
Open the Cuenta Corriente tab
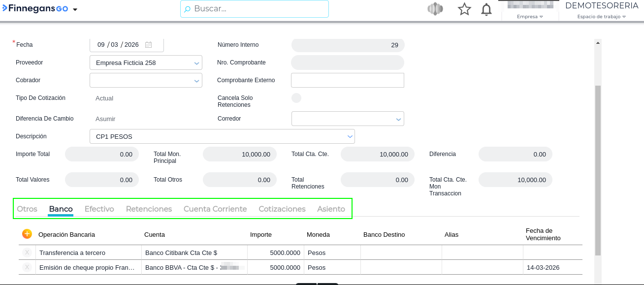pos(215,209)
